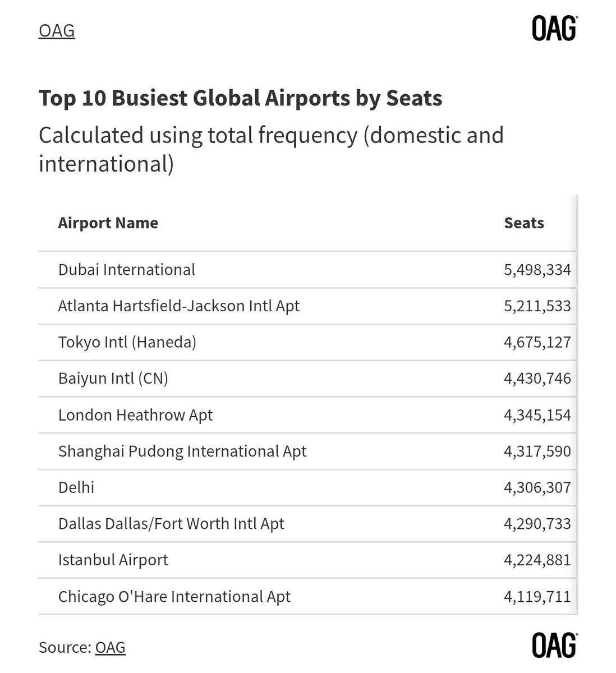Click Chicago O'Hare International Apt entry
616x673 pixels.
[174, 597]
